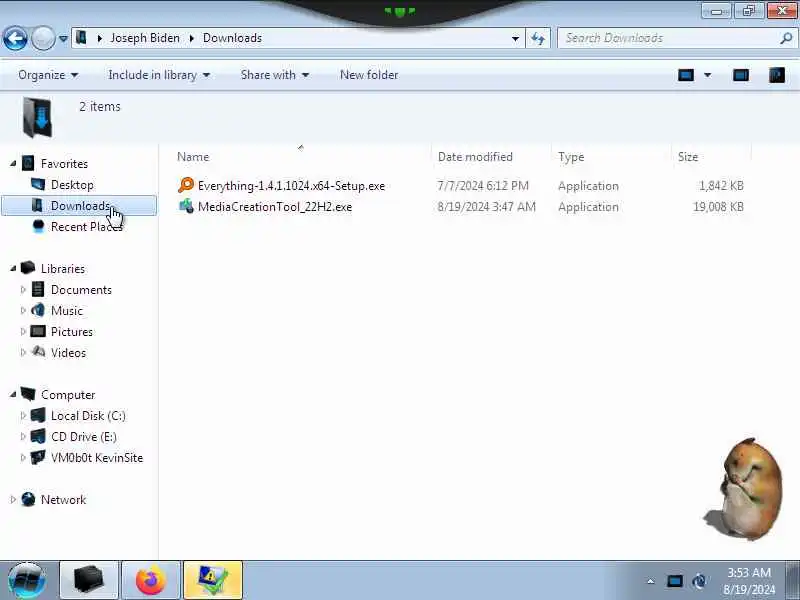Collapse the Favorites group
The image size is (800, 600).
(x=13, y=164)
